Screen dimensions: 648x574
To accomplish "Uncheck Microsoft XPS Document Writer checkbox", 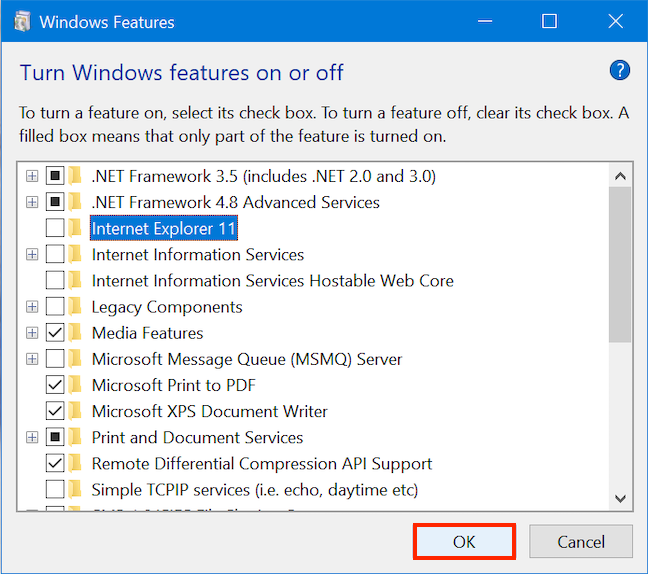I will coord(55,411).
